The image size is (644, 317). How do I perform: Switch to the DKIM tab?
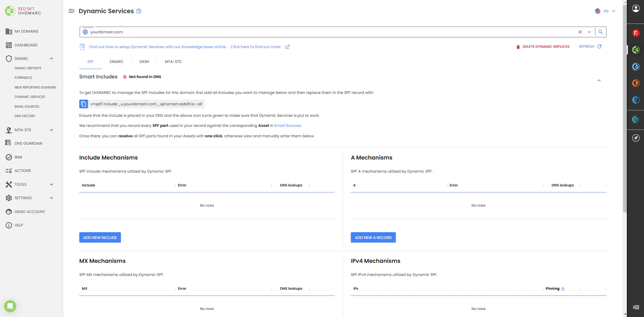pyautogui.click(x=144, y=62)
